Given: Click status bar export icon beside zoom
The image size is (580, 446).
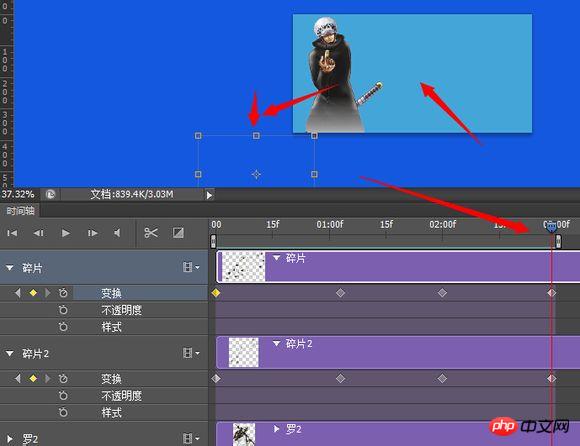Looking at the screenshot, I should point(50,194).
